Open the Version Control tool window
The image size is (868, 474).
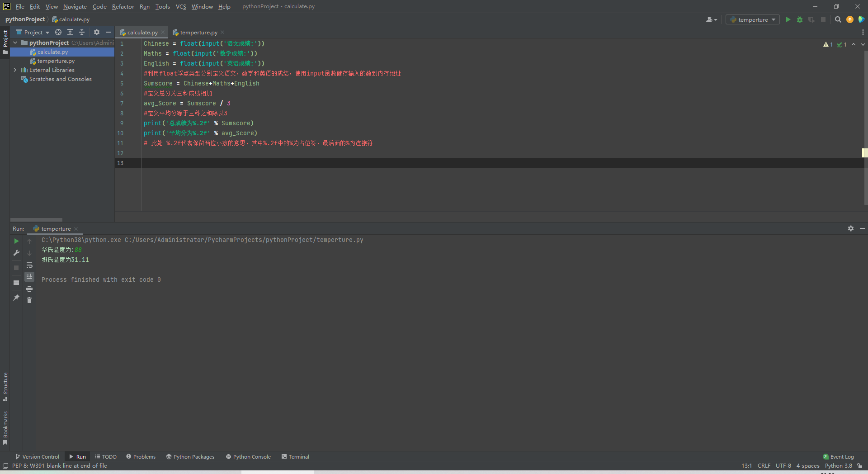tap(37, 456)
